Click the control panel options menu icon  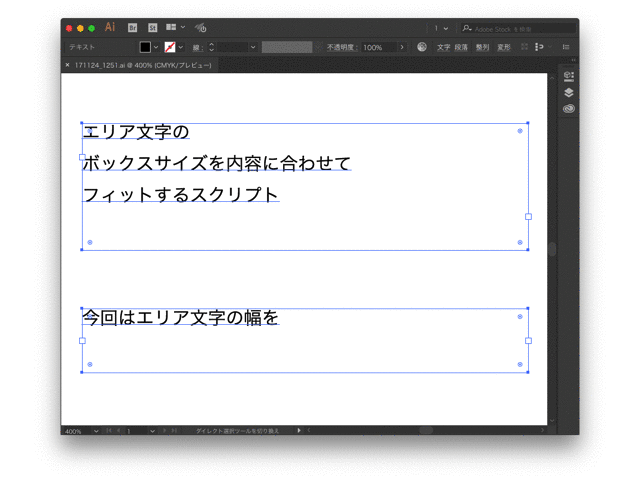click(x=566, y=47)
